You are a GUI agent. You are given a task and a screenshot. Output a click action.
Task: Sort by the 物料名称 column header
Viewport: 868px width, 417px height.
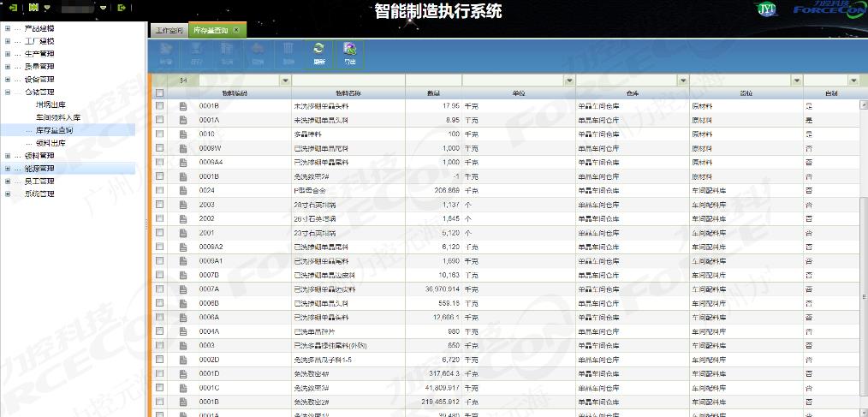coord(348,93)
